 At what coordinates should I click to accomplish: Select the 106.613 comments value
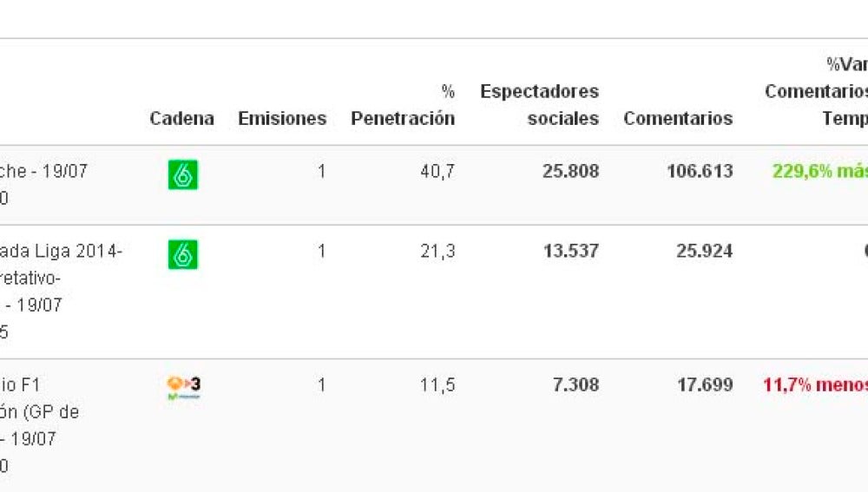point(700,172)
